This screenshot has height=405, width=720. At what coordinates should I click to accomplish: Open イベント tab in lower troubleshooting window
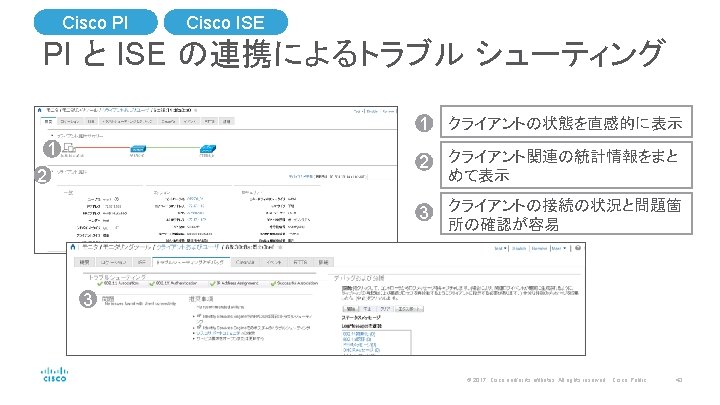274,262
